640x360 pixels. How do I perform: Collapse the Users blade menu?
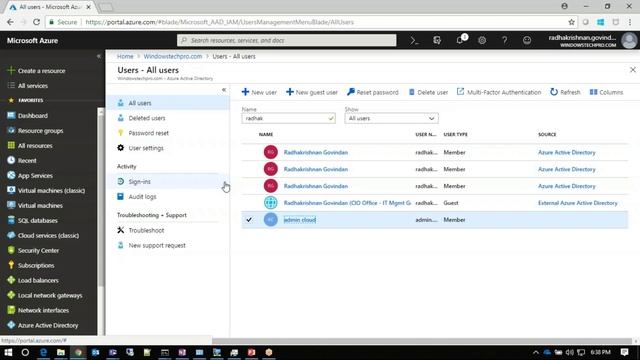tap(224, 89)
